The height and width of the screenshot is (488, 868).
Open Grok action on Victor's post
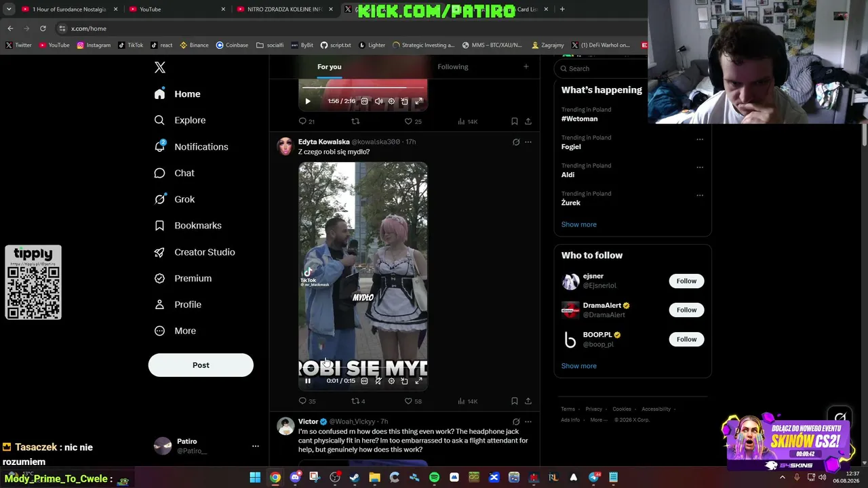coord(516,422)
